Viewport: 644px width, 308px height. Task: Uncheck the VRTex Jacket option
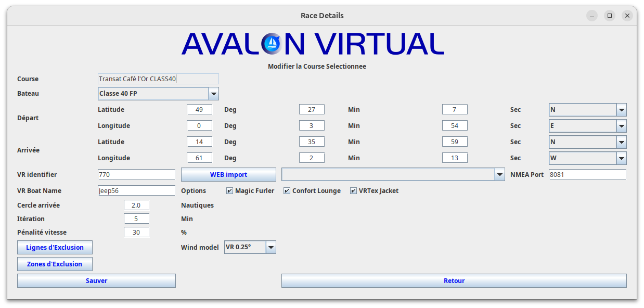point(354,191)
